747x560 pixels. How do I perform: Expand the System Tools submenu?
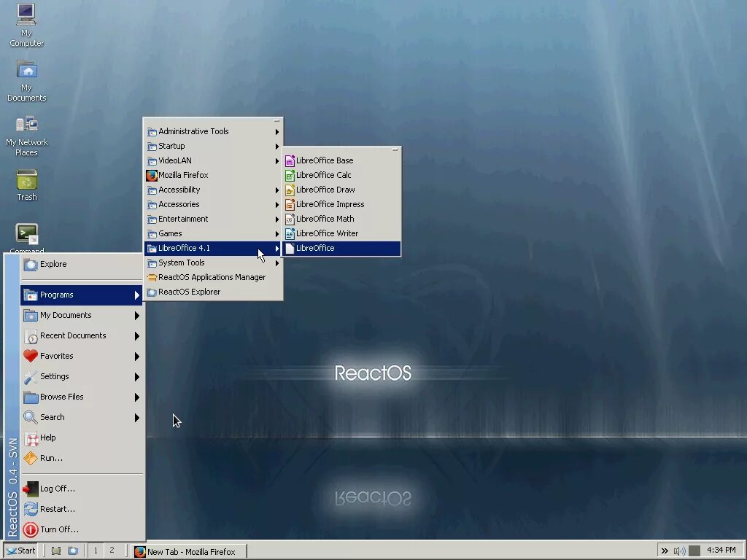click(213, 262)
